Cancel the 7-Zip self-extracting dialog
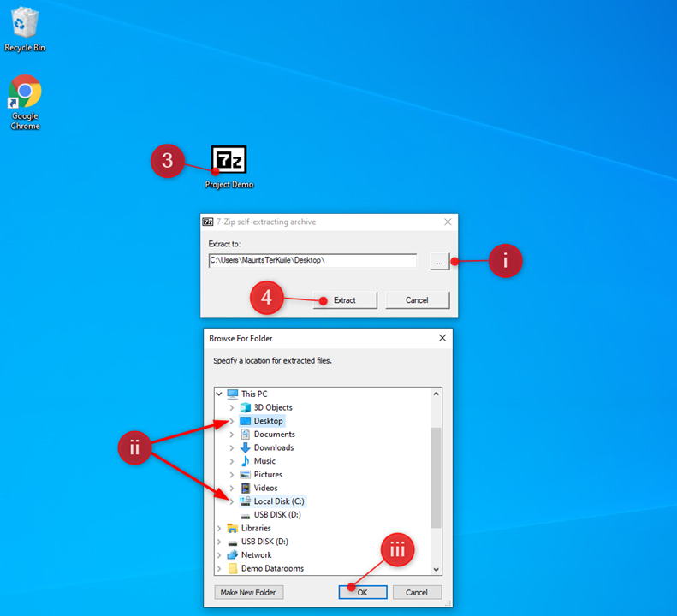Image resolution: width=677 pixels, height=616 pixels. 417,300
